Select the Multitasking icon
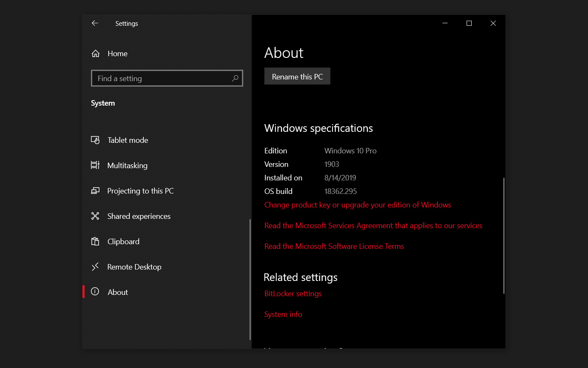 click(x=95, y=165)
